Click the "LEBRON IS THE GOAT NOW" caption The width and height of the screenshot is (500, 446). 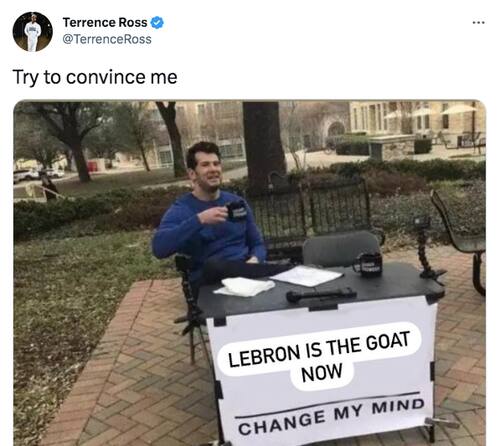[319, 357]
